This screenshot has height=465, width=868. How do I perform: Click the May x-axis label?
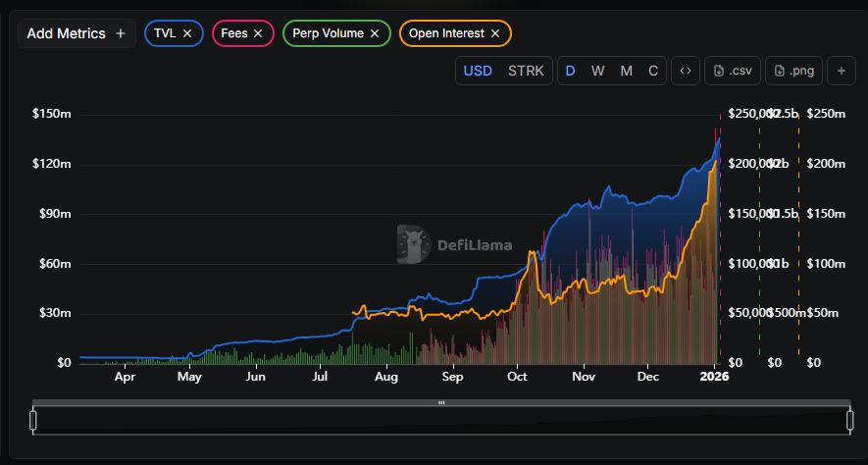pyautogui.click(x=189, y=377)
